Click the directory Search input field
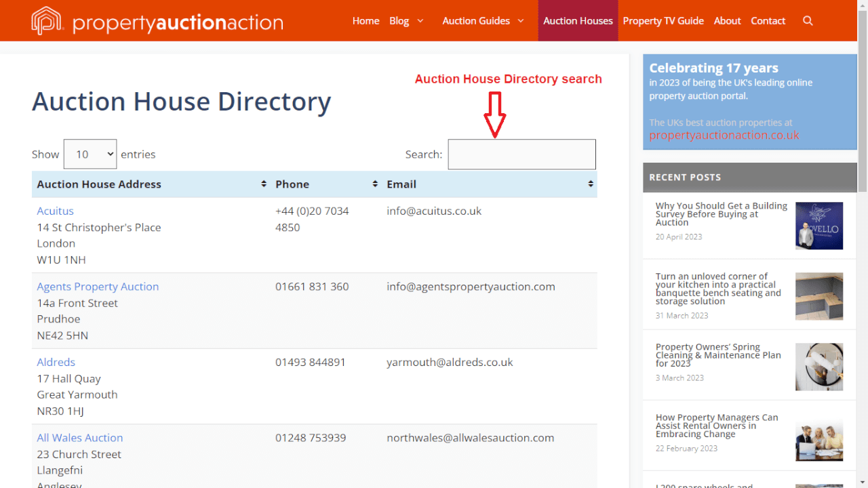 pyautogui.click(x=521, y=154)
